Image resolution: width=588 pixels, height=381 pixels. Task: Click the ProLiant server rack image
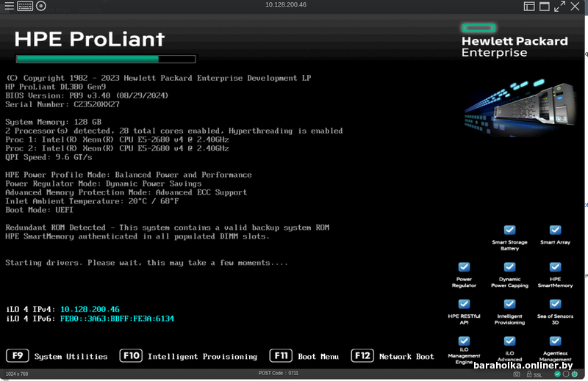pos(520,106)
